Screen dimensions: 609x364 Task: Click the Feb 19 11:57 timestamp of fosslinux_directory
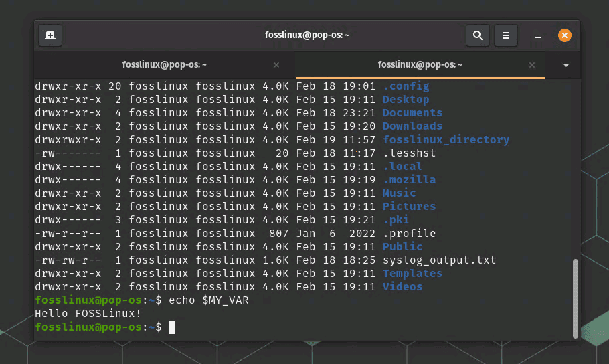click(x=336, y=139)
